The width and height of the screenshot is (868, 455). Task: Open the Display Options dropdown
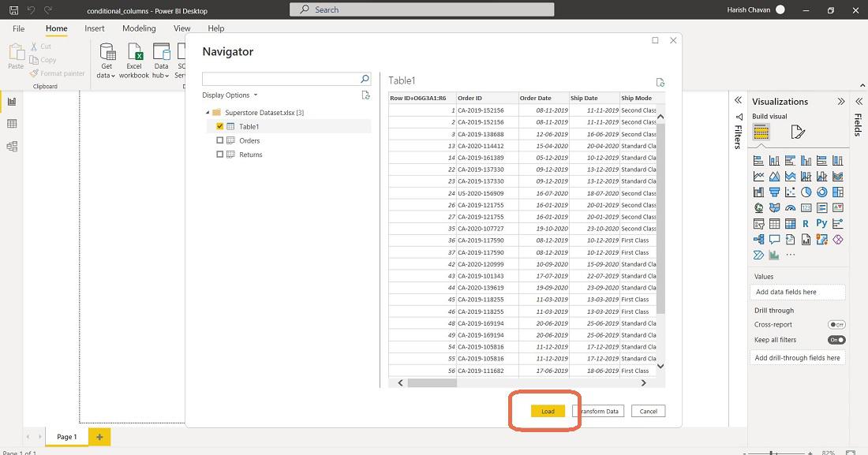230,95
